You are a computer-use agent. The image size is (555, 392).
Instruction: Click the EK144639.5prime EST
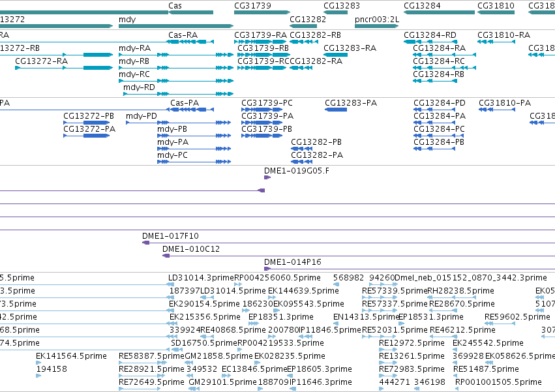271,297
